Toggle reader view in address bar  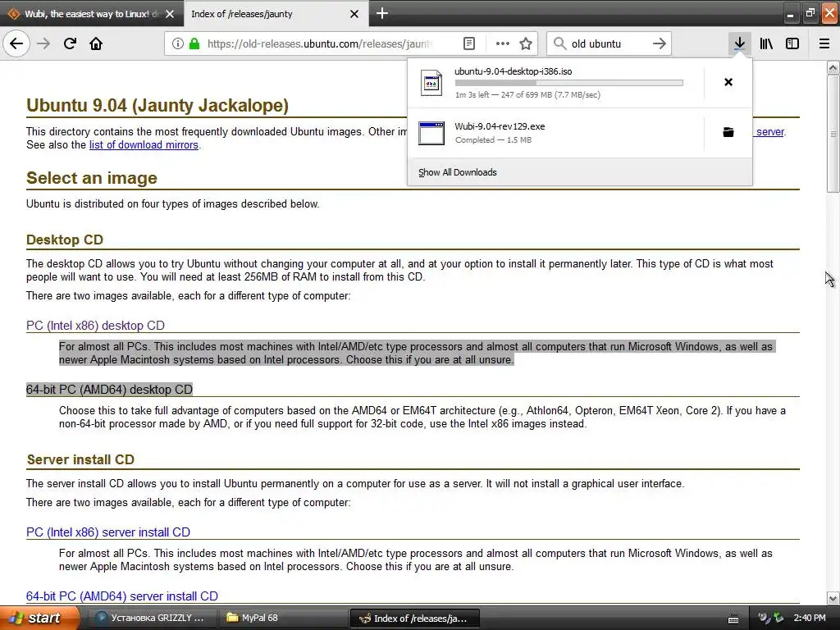[x=468, y=43]
